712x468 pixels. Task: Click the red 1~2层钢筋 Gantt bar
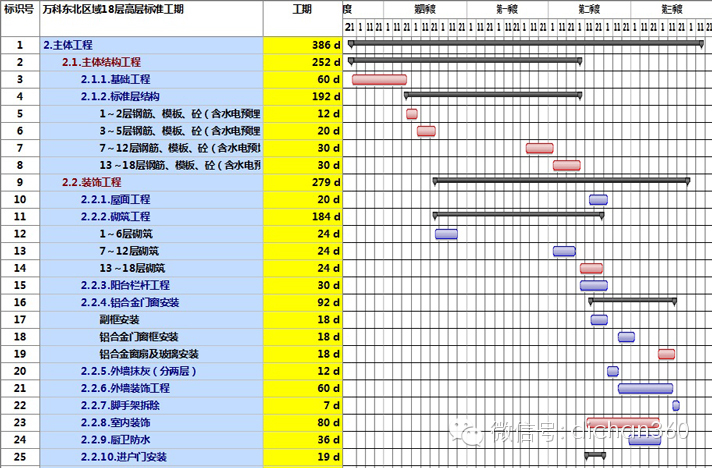tap(412, 114)
